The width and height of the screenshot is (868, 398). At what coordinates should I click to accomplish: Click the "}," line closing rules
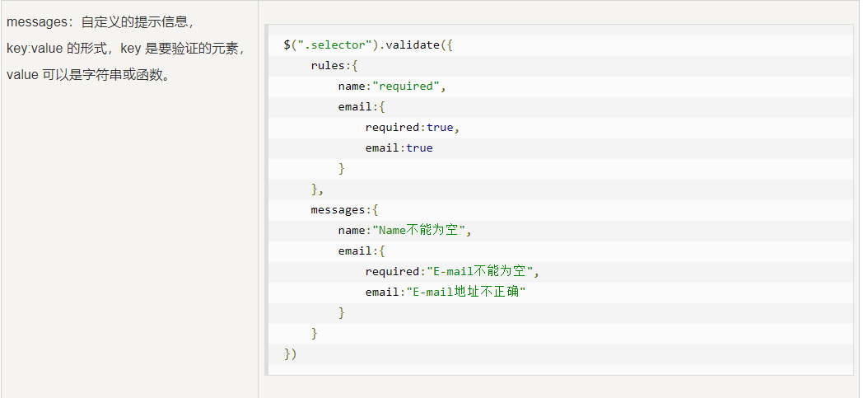point(317,190)
